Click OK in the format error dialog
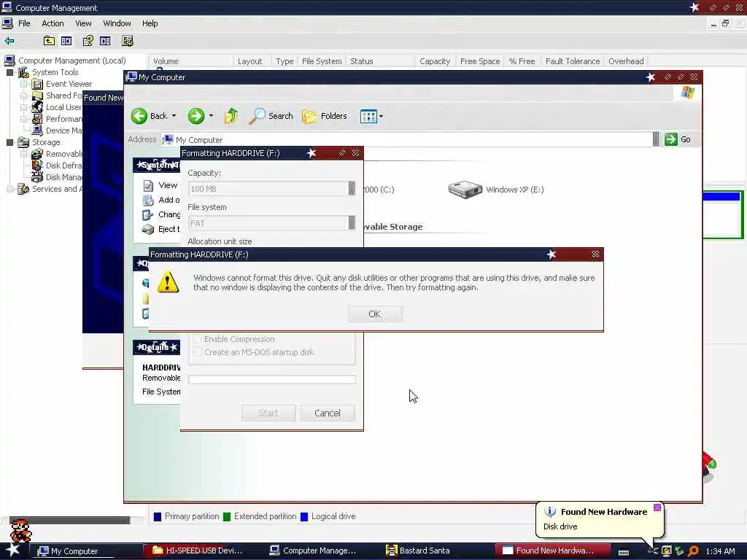This screenshot has height=560, width=747. tap(375, 314)
